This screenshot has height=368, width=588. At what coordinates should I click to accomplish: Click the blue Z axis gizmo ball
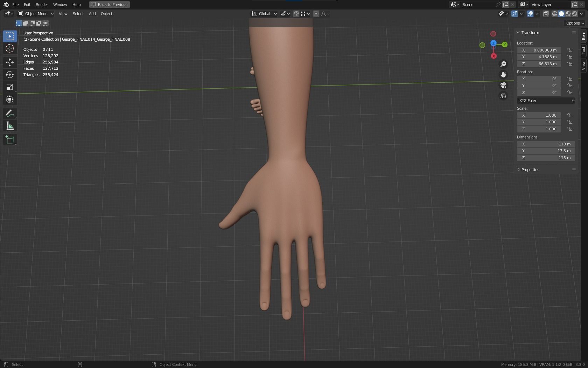[493, 43]
